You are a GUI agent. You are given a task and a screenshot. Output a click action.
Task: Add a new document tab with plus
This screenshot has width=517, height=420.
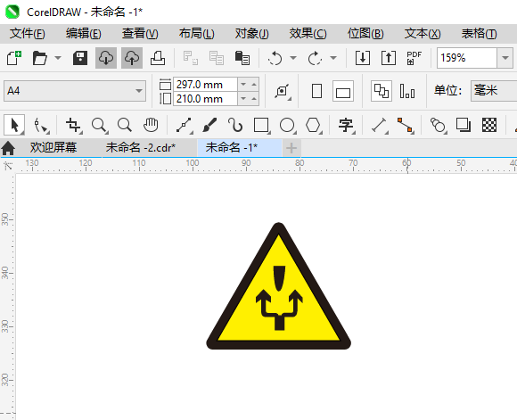(x=291, y=148)
